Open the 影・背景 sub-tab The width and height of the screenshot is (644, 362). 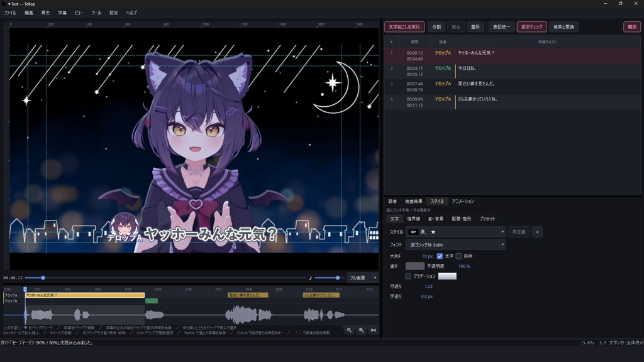(x=436, y=219)
